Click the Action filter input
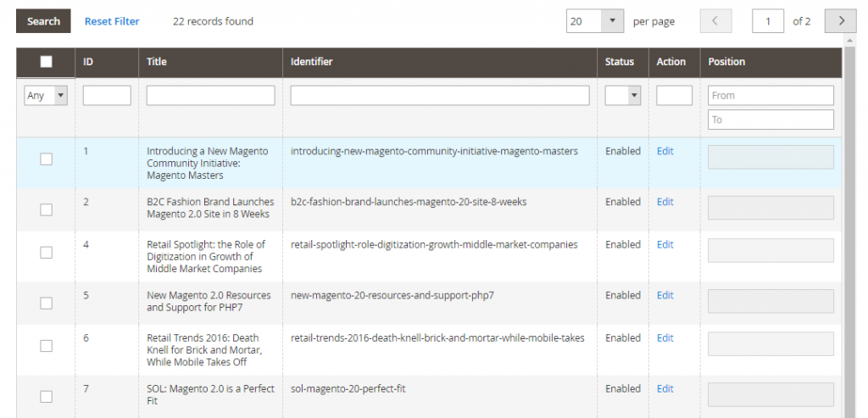The width and height of the screenshot is (868, 418). 674,95
